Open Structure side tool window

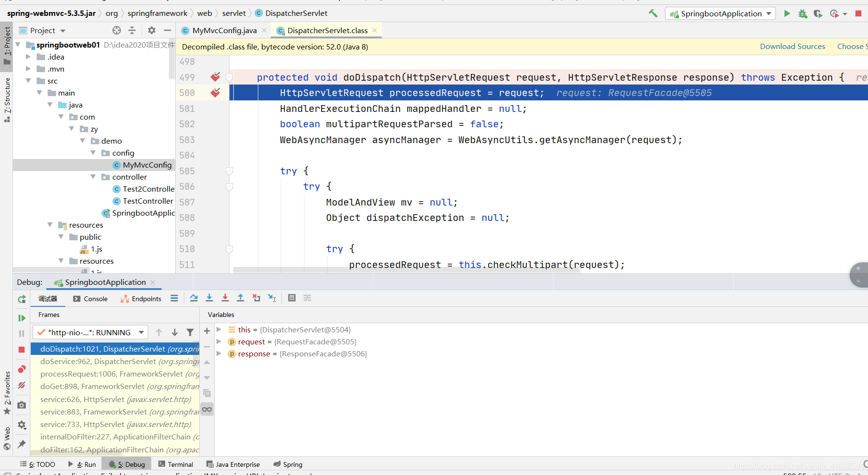7,99
